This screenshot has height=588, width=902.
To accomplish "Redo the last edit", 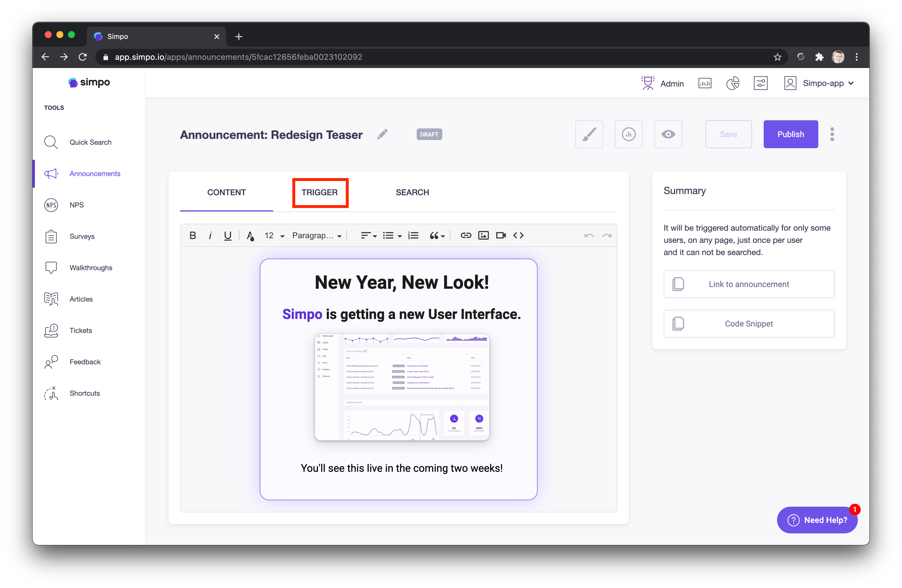I will [607, 236].
